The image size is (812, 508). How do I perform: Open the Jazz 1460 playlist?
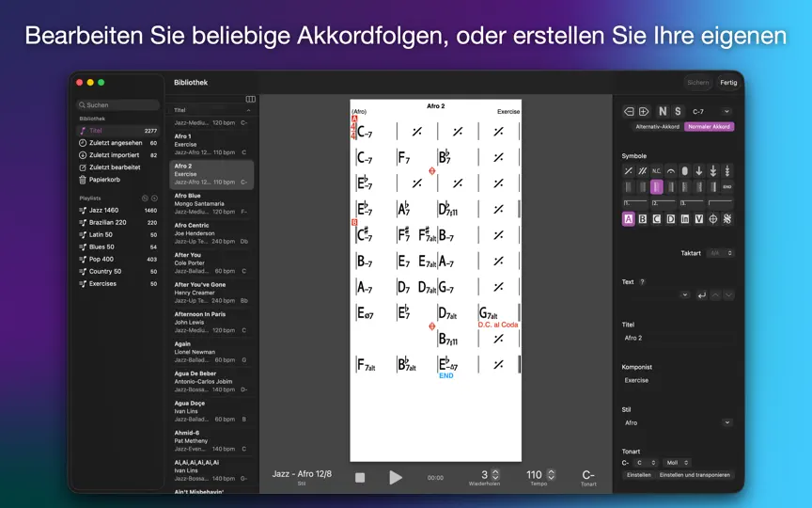118,211
